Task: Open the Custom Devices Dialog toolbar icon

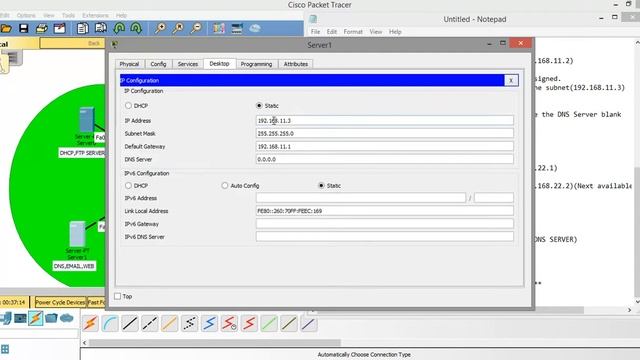Action: point(237,28)
